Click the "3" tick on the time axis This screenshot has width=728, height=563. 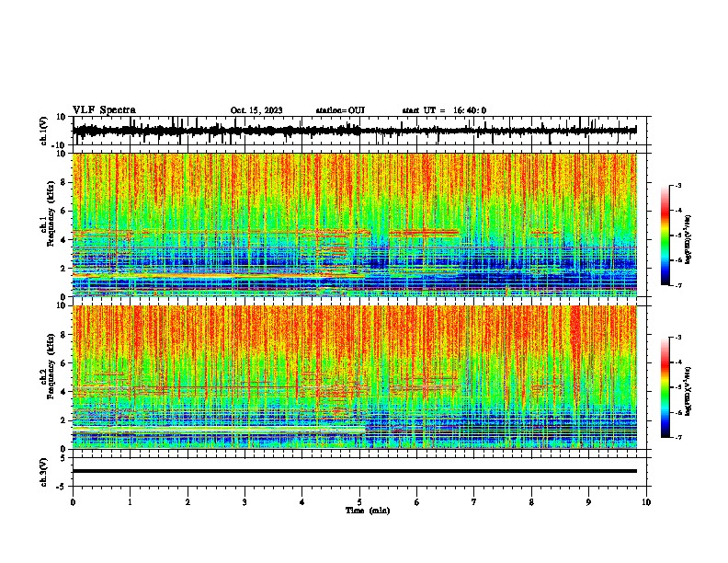click(x=245, y=502)
